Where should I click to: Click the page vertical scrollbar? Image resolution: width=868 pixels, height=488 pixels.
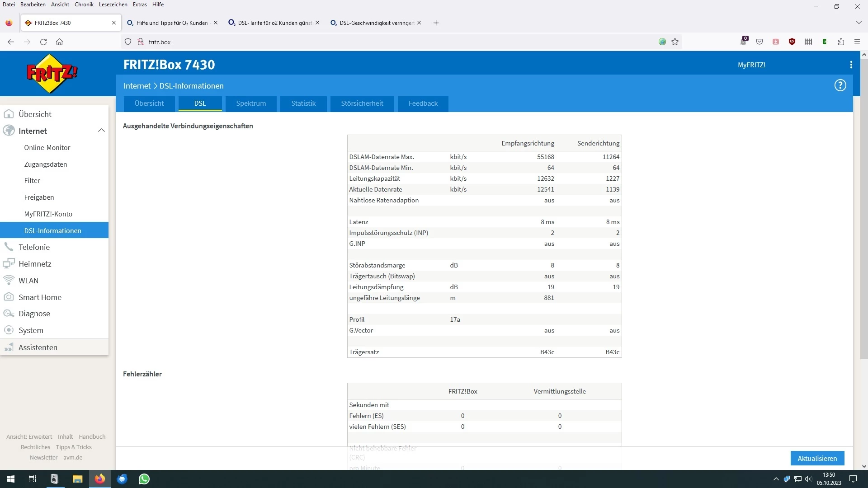click(863, 208)
